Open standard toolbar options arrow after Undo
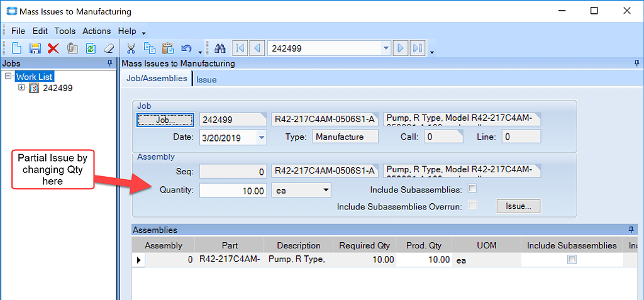 (x=201, y=52)
